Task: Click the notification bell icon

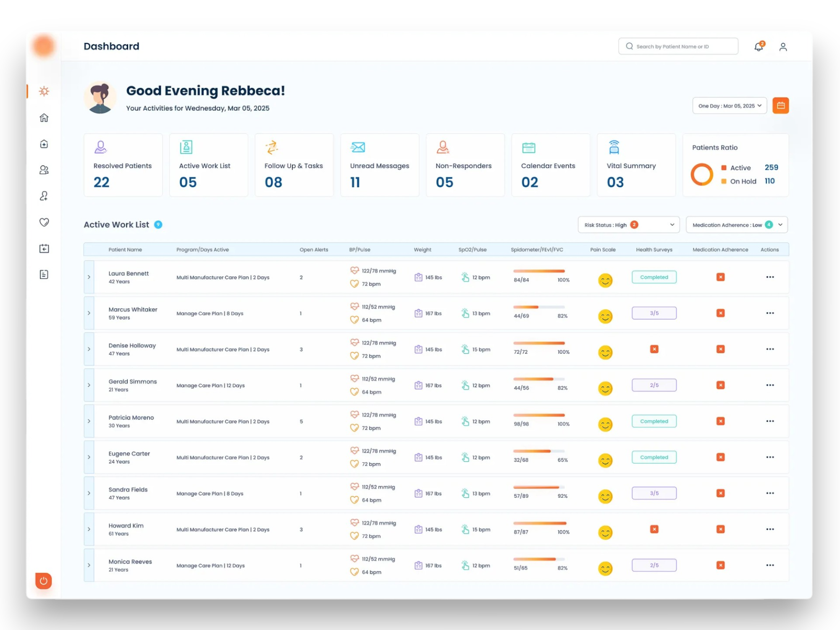Action: [759, 47]
